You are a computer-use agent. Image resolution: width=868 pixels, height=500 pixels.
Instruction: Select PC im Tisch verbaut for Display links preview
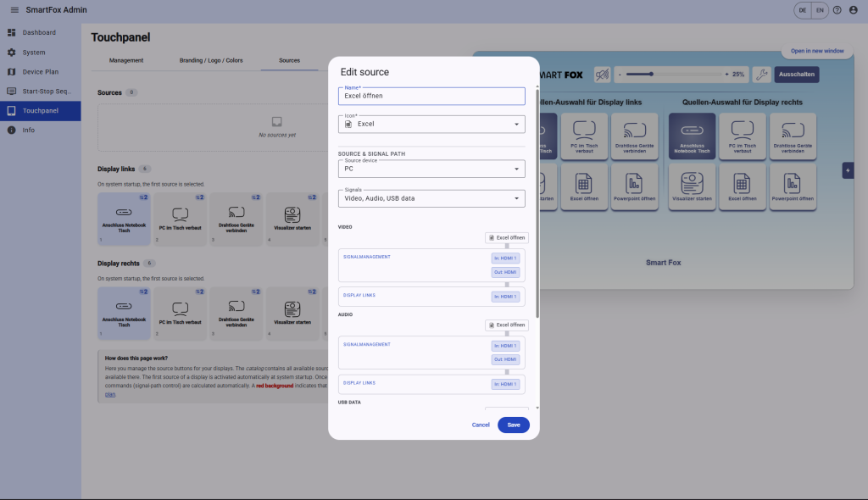(584, 136)
